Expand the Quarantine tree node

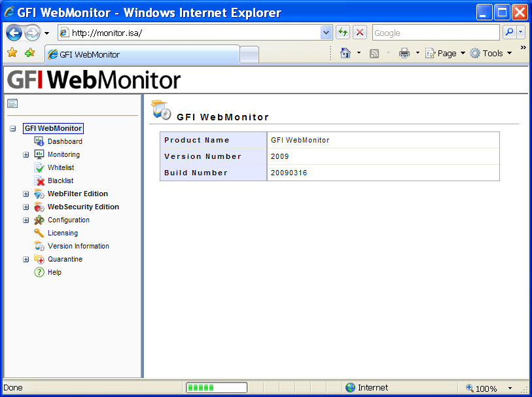point(26,260)
